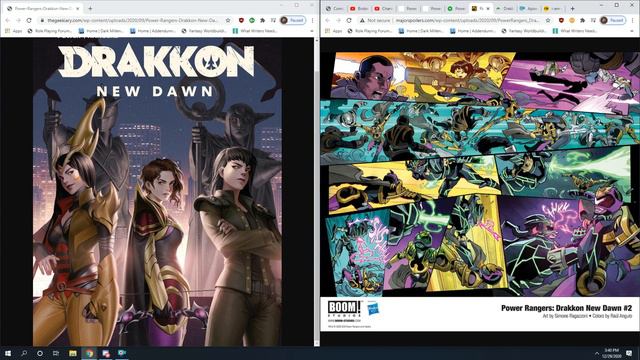Open the red shield extension in right window

point(561,20)
